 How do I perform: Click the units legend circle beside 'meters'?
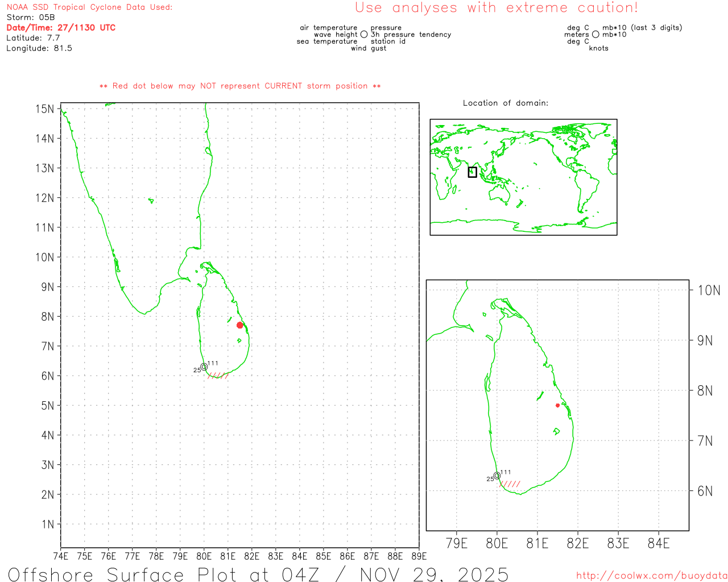click(595, 35)
